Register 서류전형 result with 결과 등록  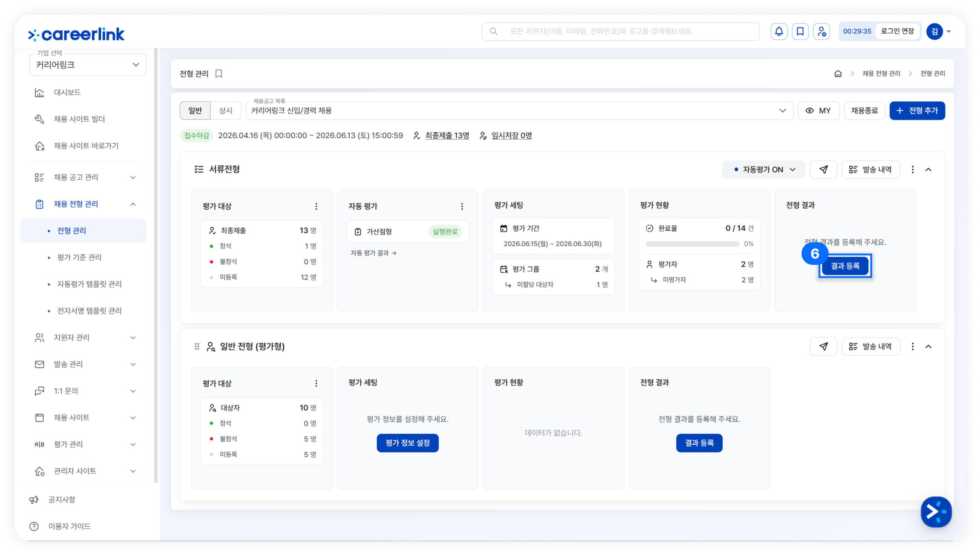845,266
